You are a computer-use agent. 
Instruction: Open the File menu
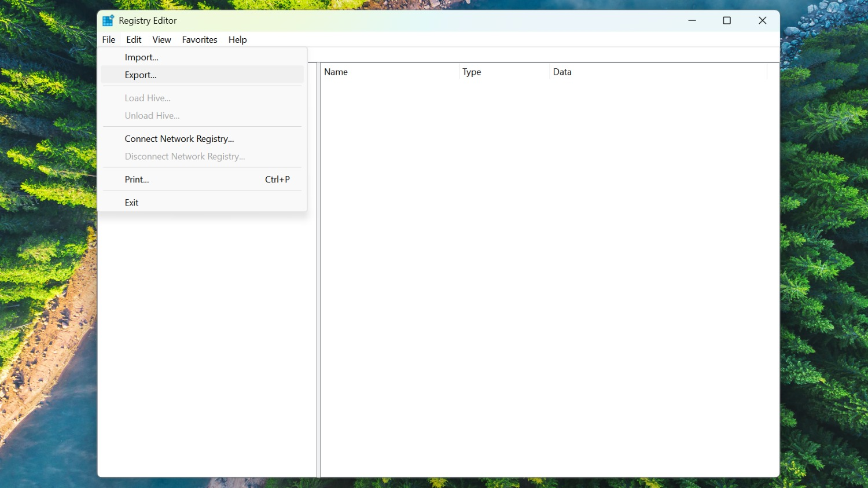(109, 39)
